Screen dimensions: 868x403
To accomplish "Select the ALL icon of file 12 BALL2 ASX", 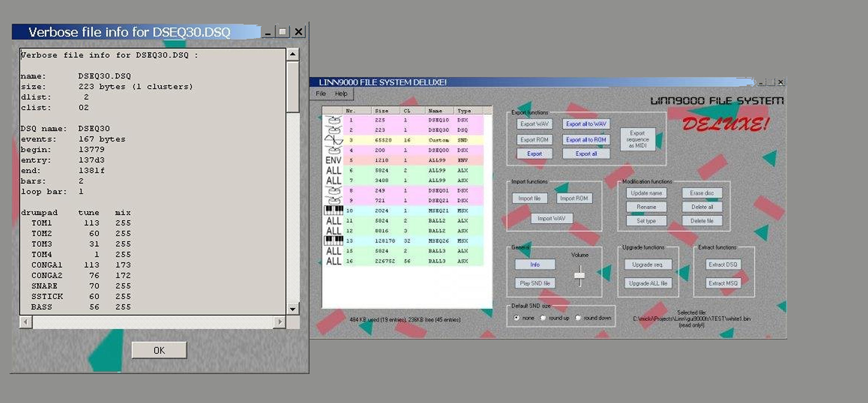I will pos(333,231).
